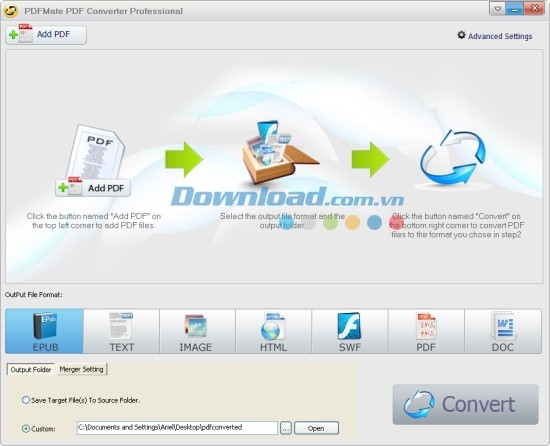The height and width of the screenshot is (446, 550).
Task: Open the title bar dropdown menu arrow
Action: pos(498,9)
